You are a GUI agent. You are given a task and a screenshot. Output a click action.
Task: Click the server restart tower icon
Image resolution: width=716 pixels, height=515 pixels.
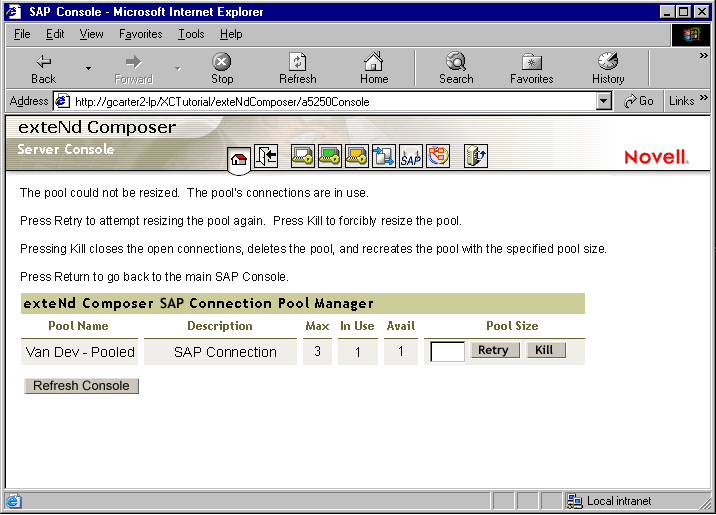tap(476, 156)
